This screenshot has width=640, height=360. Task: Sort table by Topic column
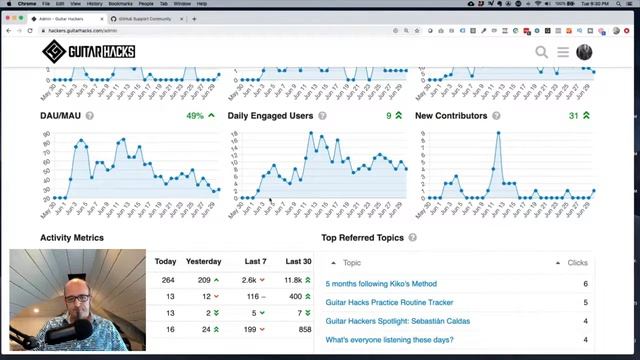pos(352,263)
